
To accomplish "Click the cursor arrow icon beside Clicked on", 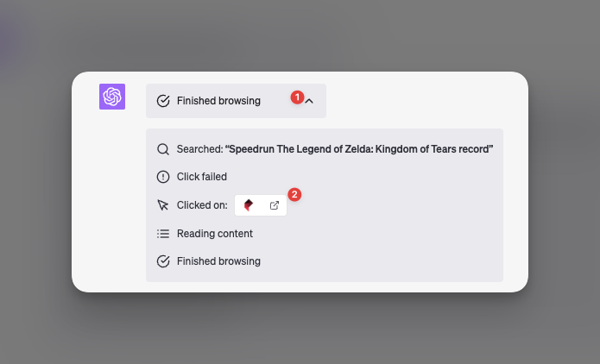I will click(163, 205).
